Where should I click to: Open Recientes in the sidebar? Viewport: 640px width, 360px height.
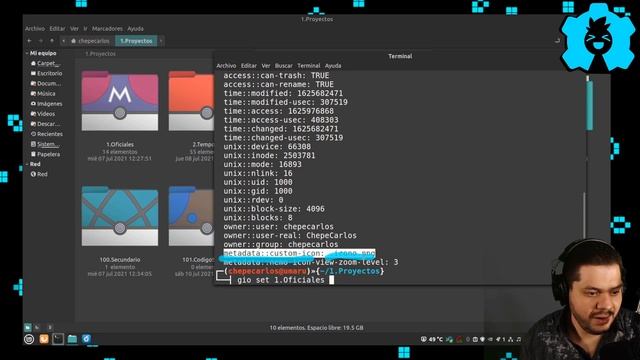point(47,134)
